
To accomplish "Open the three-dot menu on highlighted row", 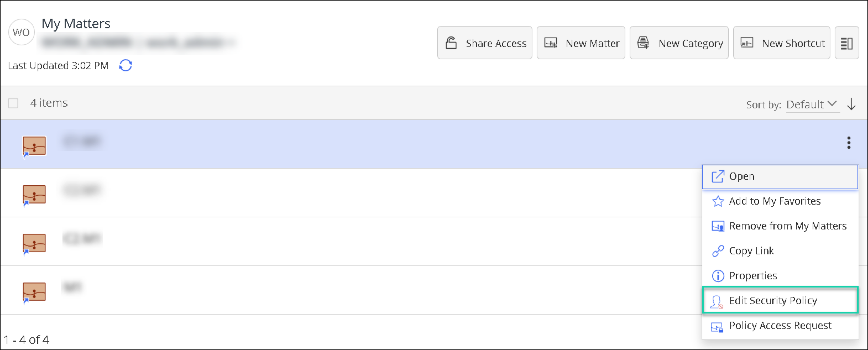I will [848, 143].
